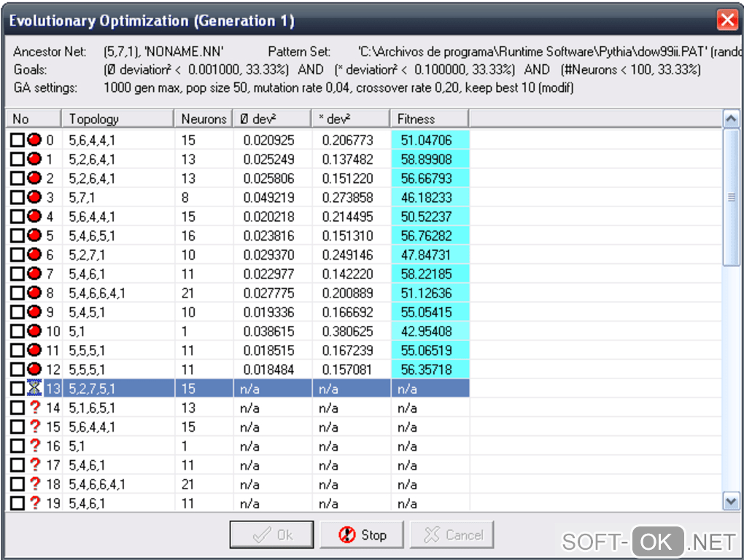Tick the checkbox for network 10
This screenshot has width=744, height=560.
pyautogui.click(x=18, y=331)
